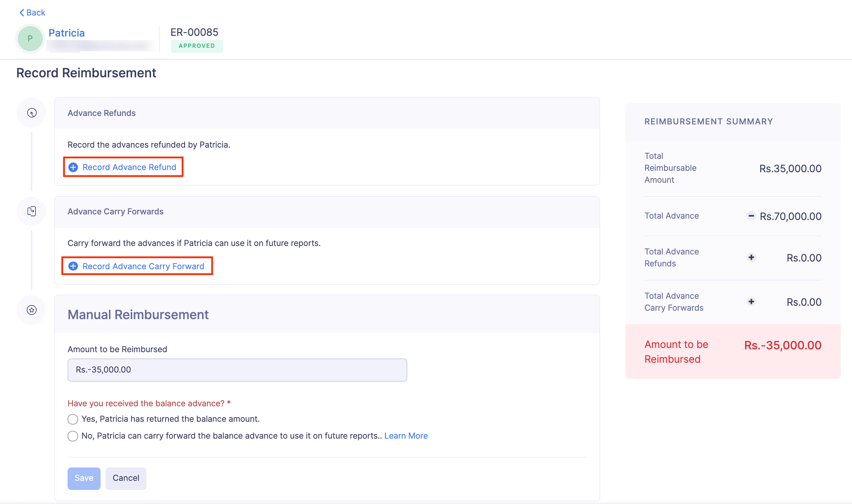
Task: Click the Learn More link
Action: pyautogui.click(x=406, y=435)
